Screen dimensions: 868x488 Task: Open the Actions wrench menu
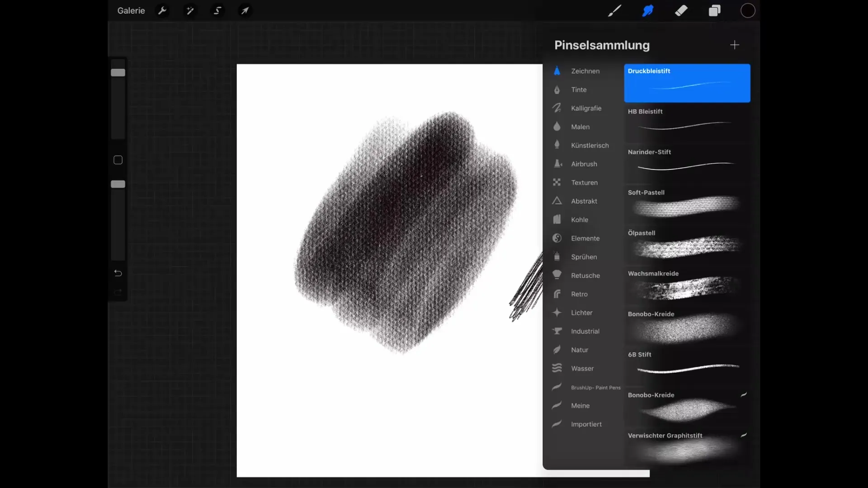click(x=162, y=10)
